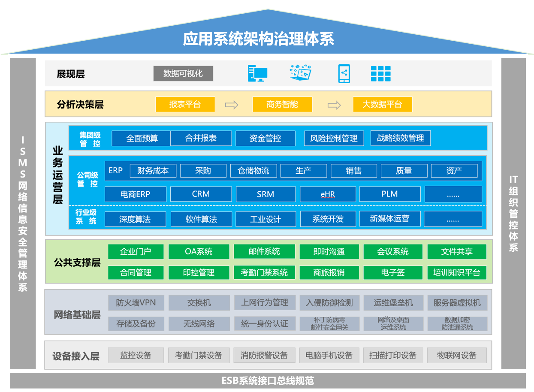Select the 商务智能 box

(x=282, y=104)
